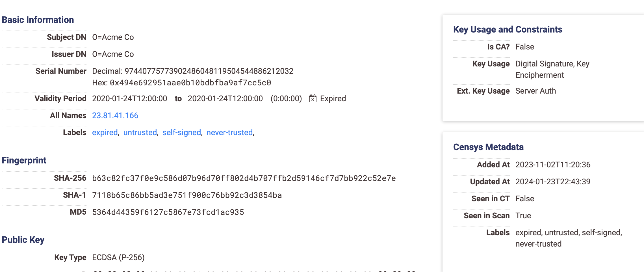Image resolution: width=644 pixels, height=272 pixels.
Task: Click Key Usage and Constraints heading
Action: (508, 29)
